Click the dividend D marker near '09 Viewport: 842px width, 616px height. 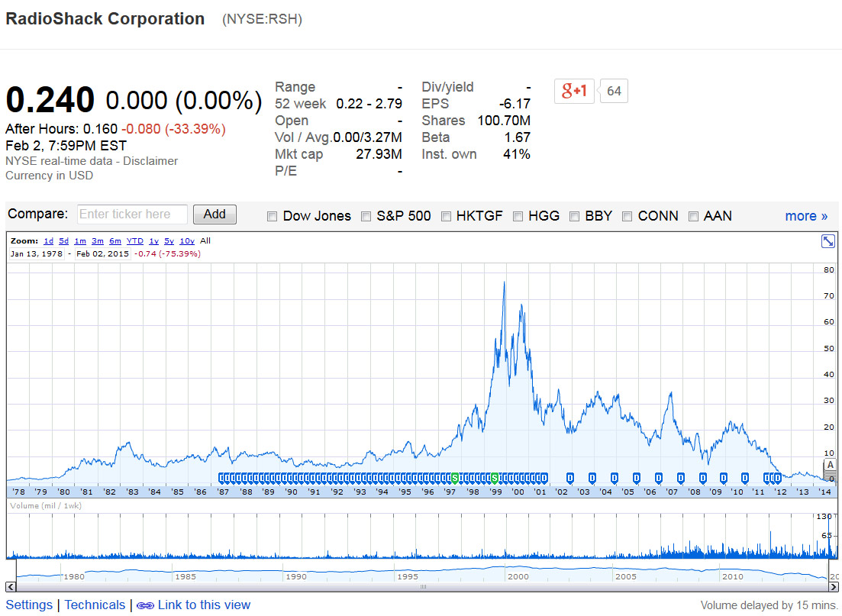(x=724, y=477)
